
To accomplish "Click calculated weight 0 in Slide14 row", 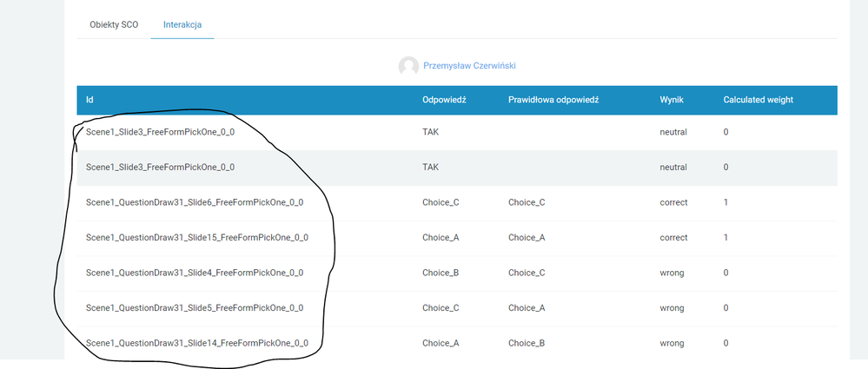I will click(x=726, y=343).
